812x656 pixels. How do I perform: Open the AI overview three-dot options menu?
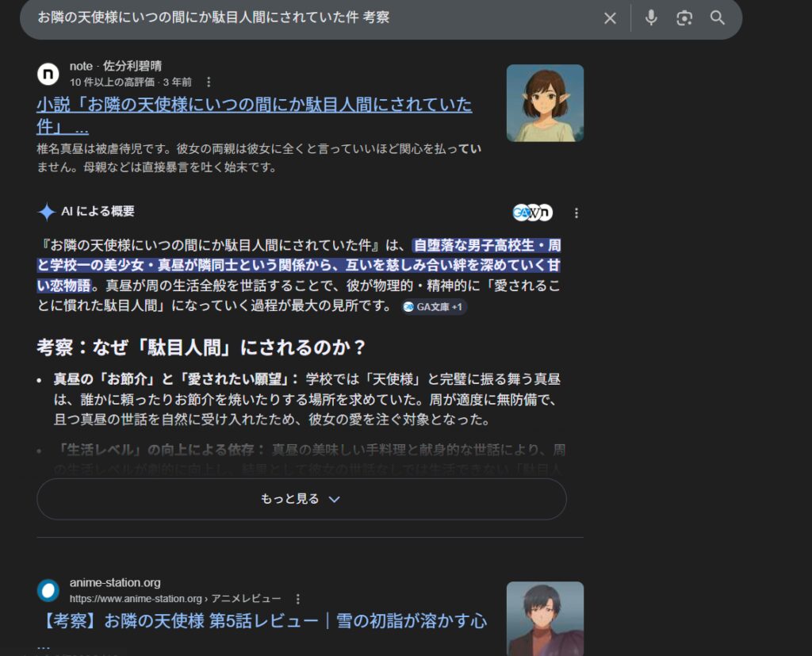(x=576, y=213)
